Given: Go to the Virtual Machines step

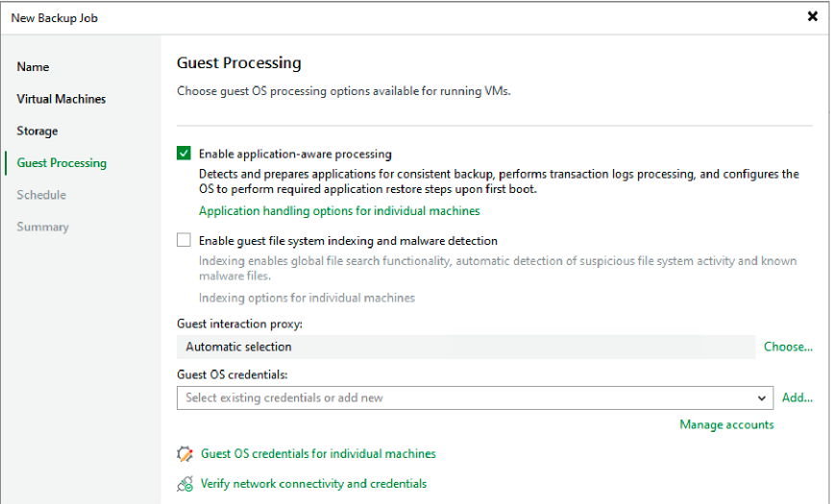Looking at the screenshot, I should point(61,99).
